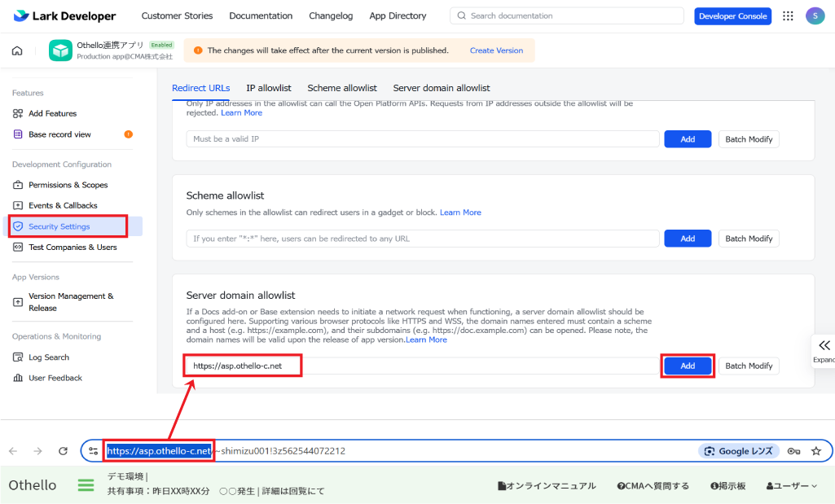
Task: Add the server domain to the allowlist
Action: click(688, 366)
